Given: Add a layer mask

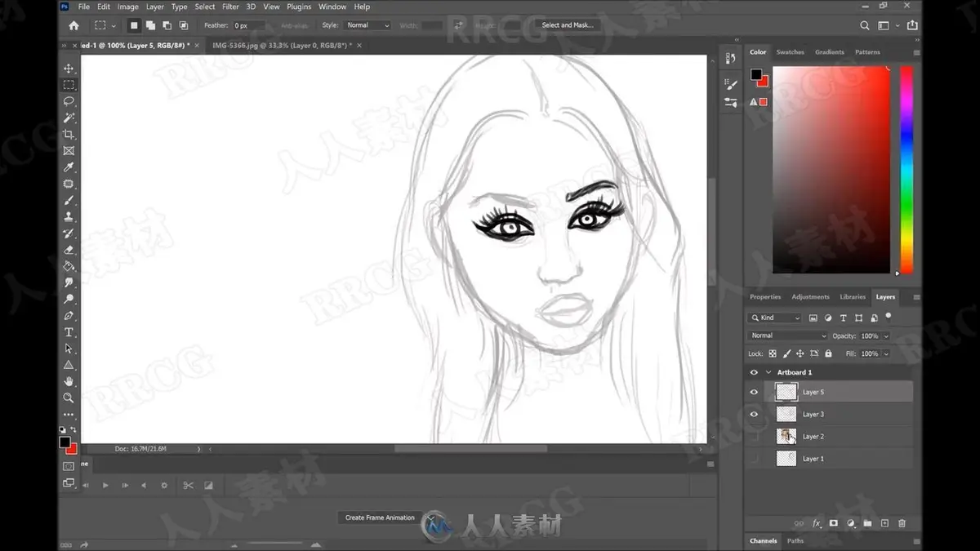Looking at the screenshot, I should [x=833, y=523].
